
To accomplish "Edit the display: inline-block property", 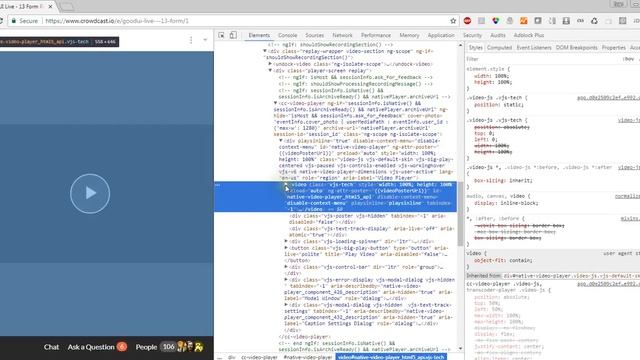I will 506,203.
